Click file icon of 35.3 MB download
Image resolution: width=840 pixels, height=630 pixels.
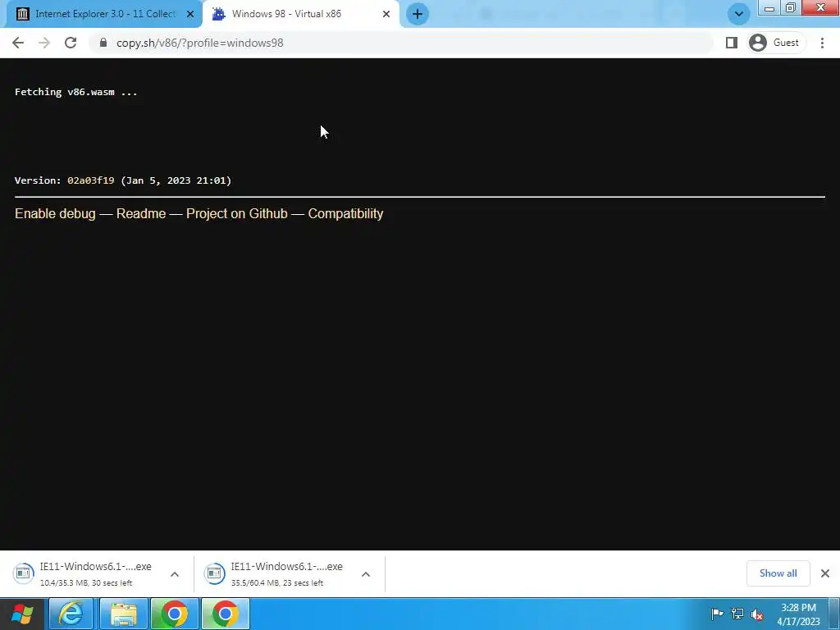(23, 573)
